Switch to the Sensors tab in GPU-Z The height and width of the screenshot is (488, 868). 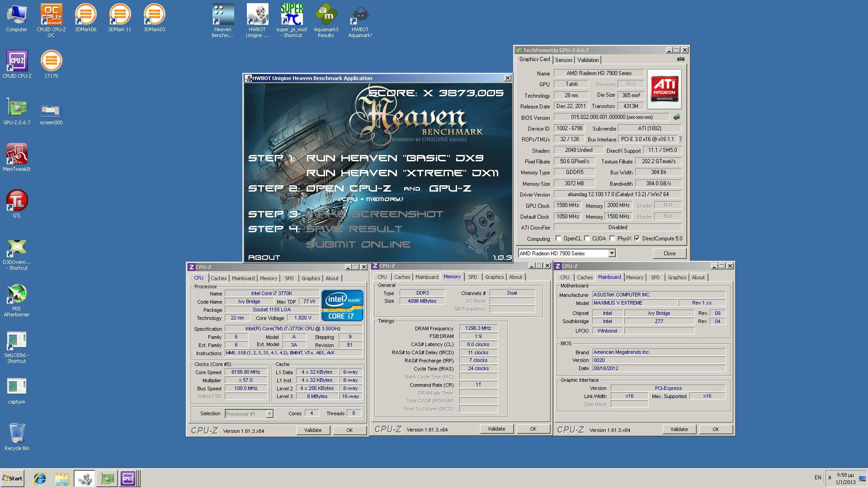564,60
